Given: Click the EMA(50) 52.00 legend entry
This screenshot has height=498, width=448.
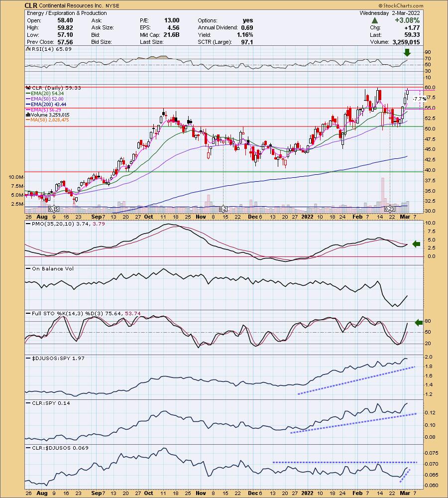Looking at the screenshot, I should click(47, 99).
